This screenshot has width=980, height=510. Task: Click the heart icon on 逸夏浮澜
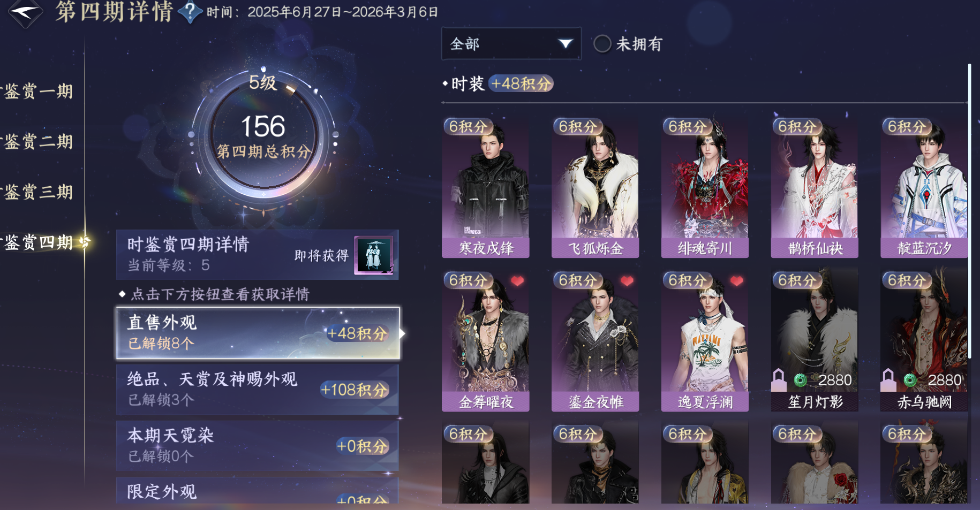pos(736,281)
